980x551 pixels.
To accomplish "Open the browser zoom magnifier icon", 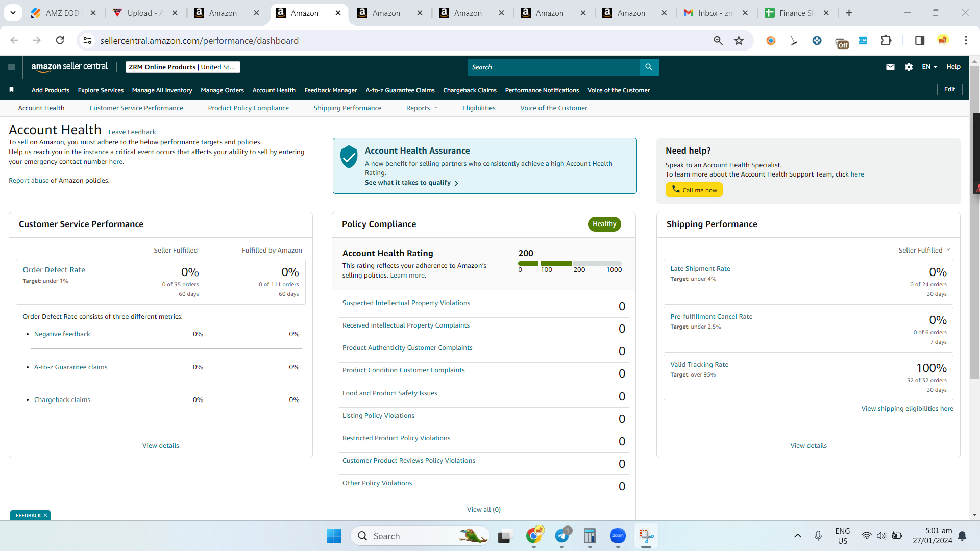I will [718, 40].
